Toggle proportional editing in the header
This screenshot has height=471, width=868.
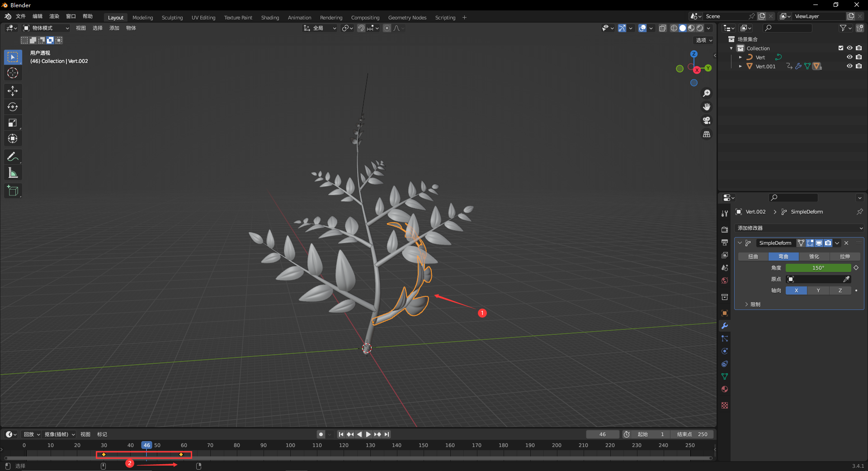(387, 28)
